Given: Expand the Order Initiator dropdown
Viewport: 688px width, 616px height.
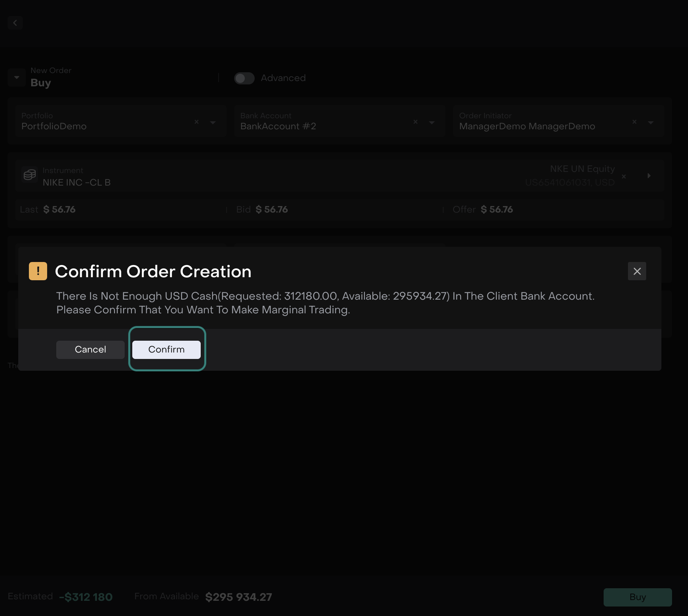Looking at the screenshot, I should pos(651,122).
